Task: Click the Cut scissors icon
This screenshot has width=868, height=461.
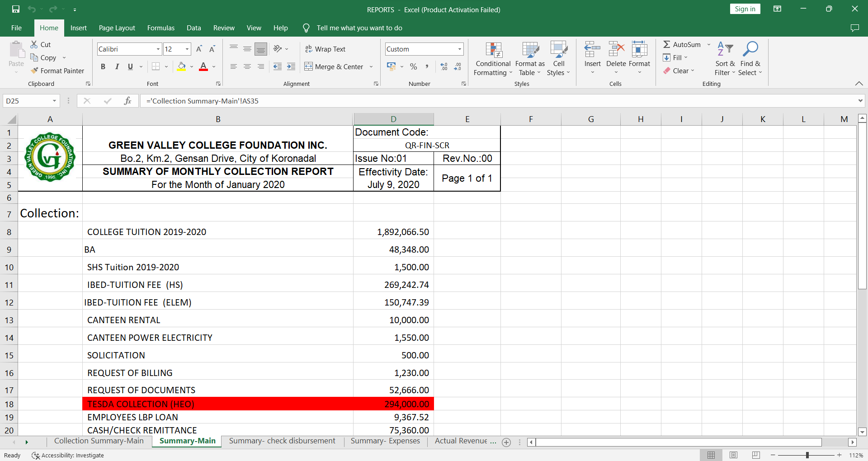Action: [x=34, y=44]
